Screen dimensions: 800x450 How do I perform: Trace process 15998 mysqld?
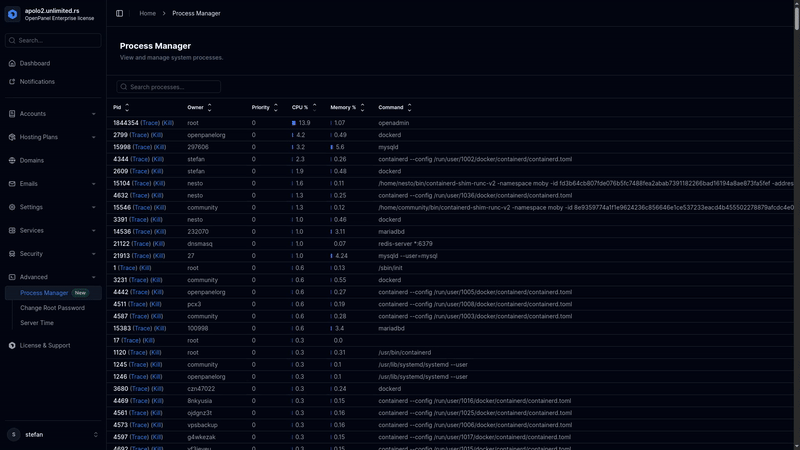click(140, 147)
